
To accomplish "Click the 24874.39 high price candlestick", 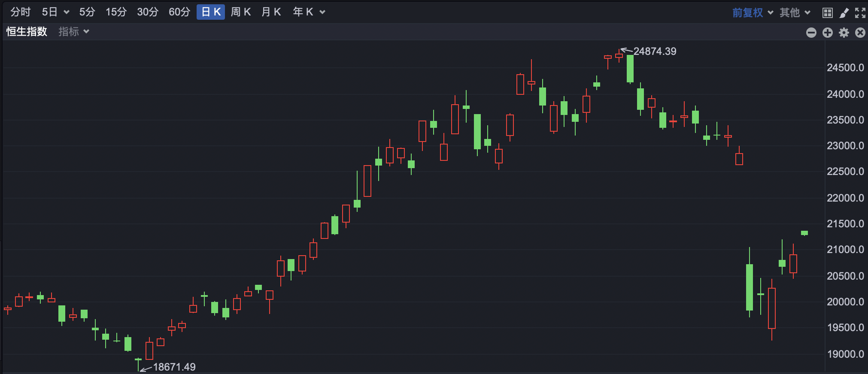I will 619,55.
